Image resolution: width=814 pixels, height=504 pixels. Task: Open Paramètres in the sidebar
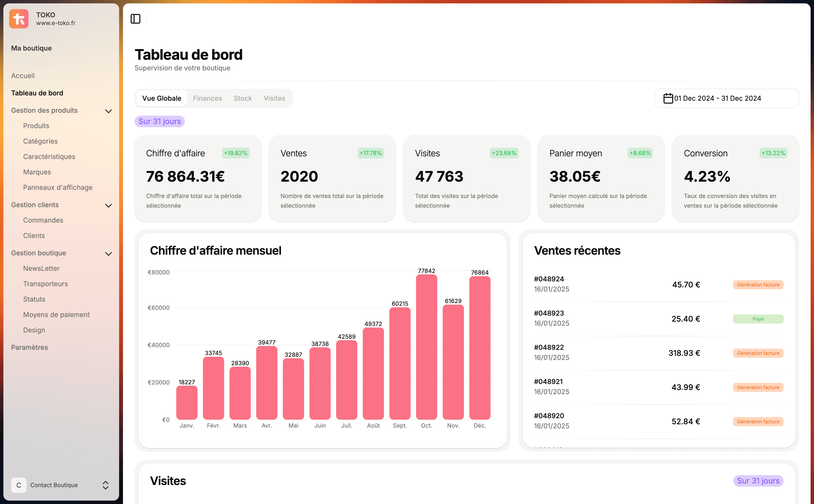29,347
